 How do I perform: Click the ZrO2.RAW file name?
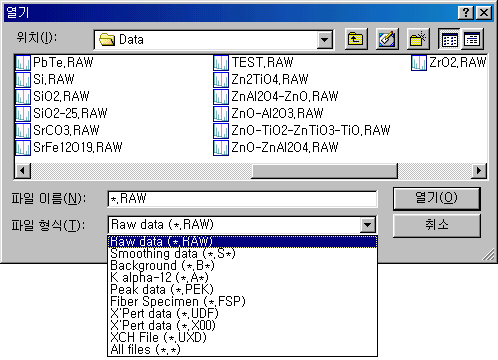(458, 63)
